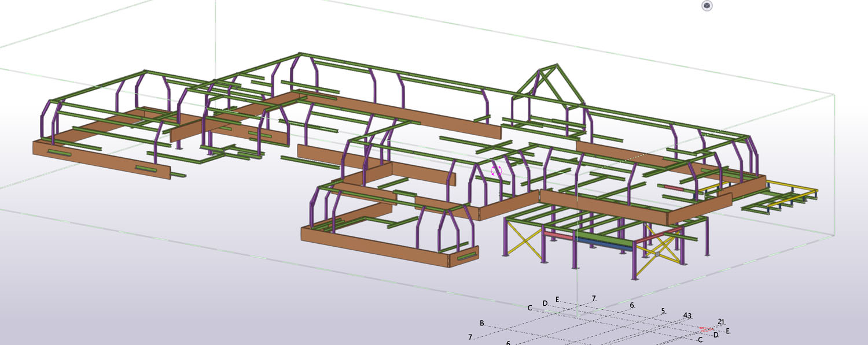Pick the red beam left of blue beam
868x345 pixels.
[558, 234]
